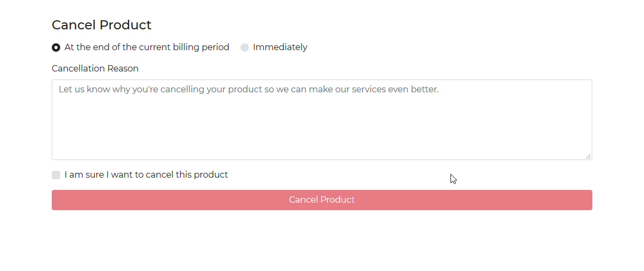The image size is (644, 271).
Task: Click "At the end of the current billing period" text
Action: pyautogui.click(x=147, y=47)
